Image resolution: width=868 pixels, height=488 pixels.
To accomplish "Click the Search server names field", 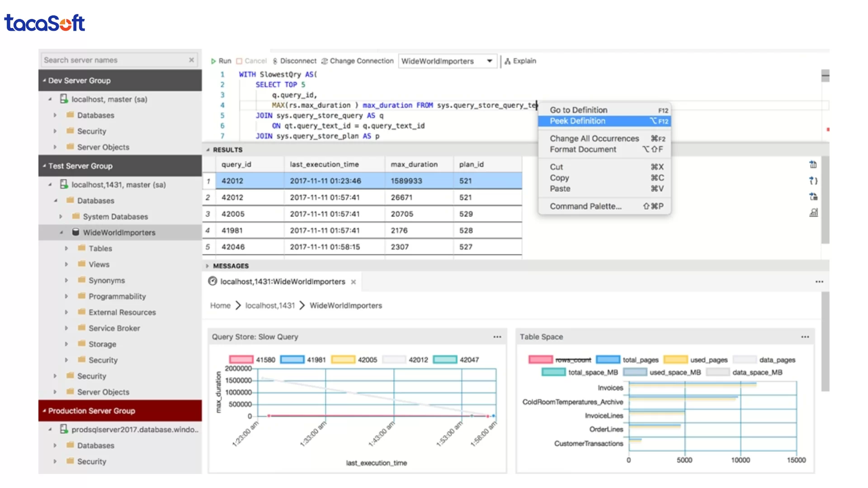I will click(x=113, y=60).
